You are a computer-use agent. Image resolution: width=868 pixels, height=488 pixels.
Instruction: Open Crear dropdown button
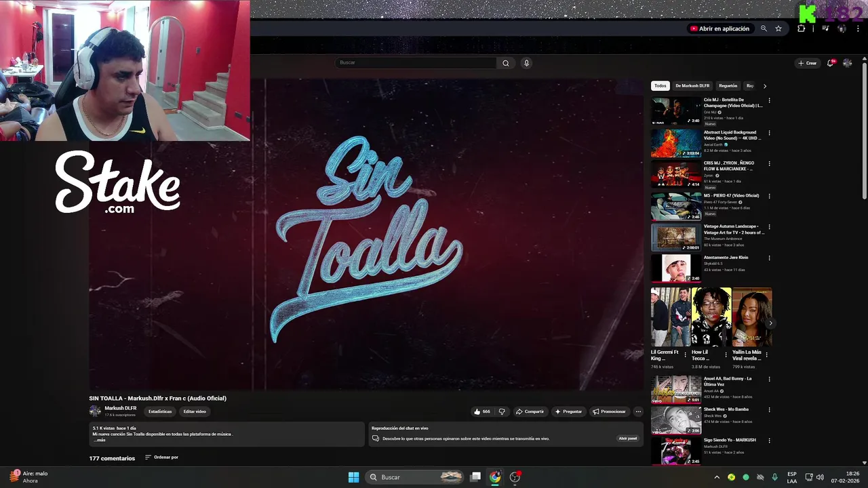click(x=807, y=63)
